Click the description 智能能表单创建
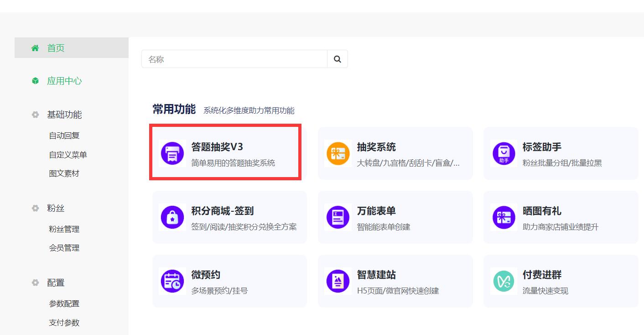The image size is (644, 335). pos(384,227)
